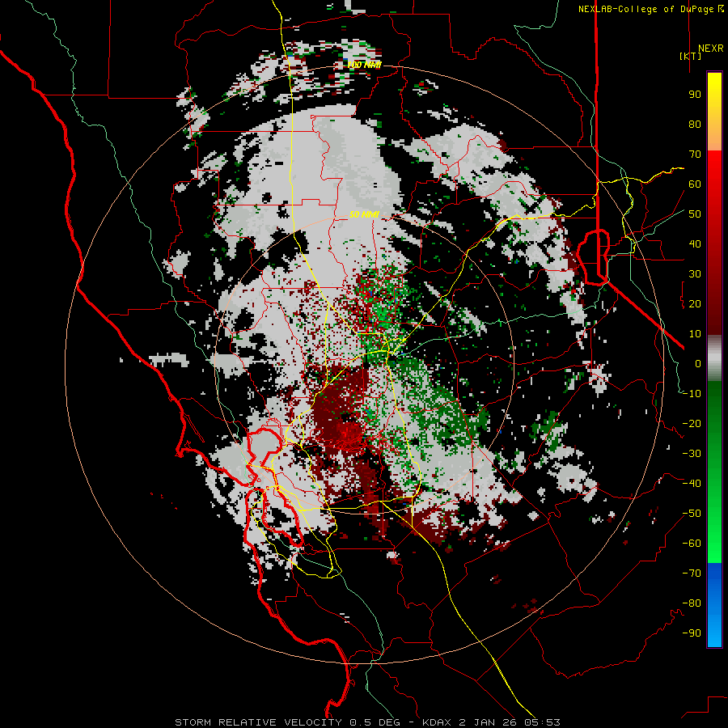
Task: Click the -80 scale label
Action: click(x=692, y=603)
